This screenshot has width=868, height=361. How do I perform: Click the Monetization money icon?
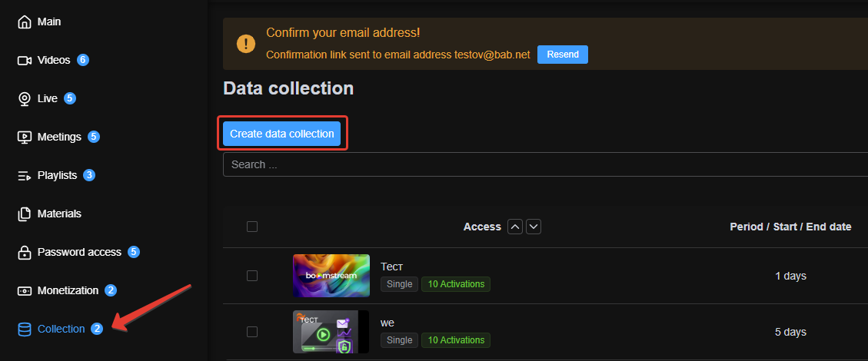(x=25, y=291)
